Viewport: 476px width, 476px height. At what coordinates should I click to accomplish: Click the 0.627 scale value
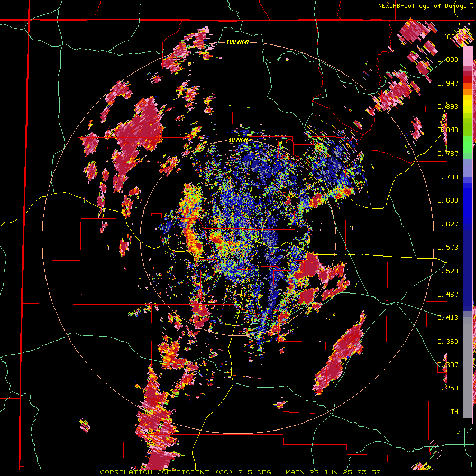[448, 224]
